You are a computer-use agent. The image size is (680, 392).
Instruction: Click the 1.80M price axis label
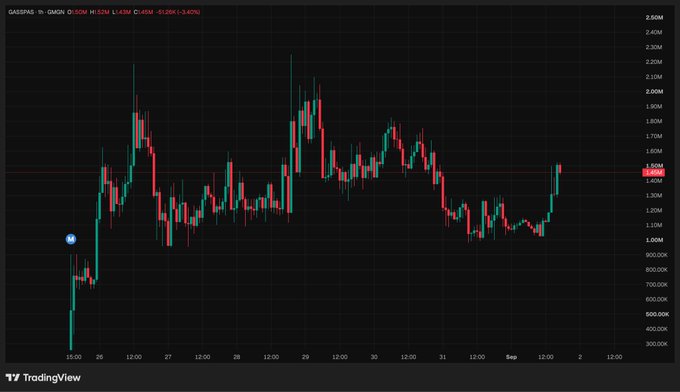pos(654,121)
